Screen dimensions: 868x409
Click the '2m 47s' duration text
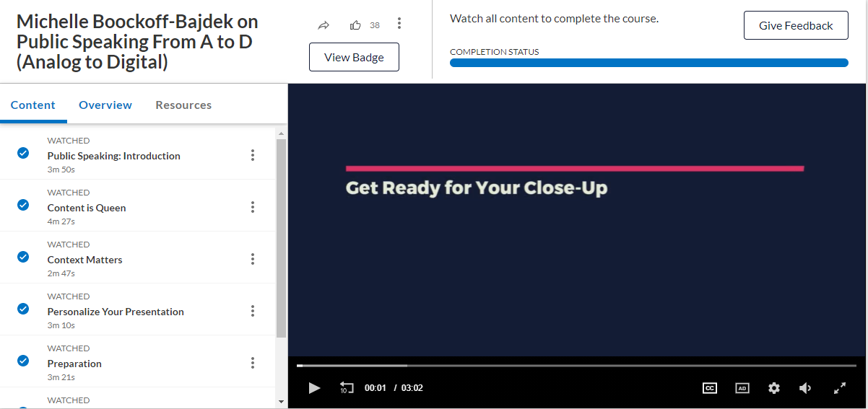pyautogui.click(x=61, y=273)
